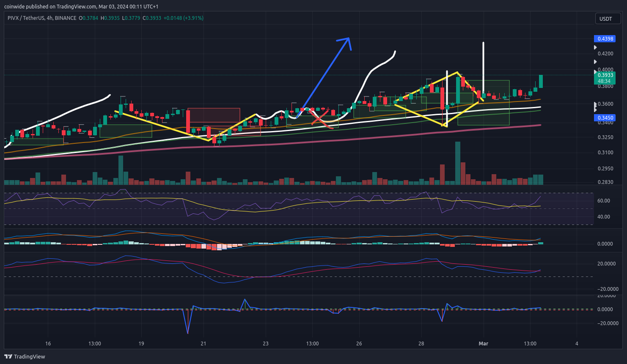
Task: Click the latest green candle on the chart
Action: (x=541, y=81)
